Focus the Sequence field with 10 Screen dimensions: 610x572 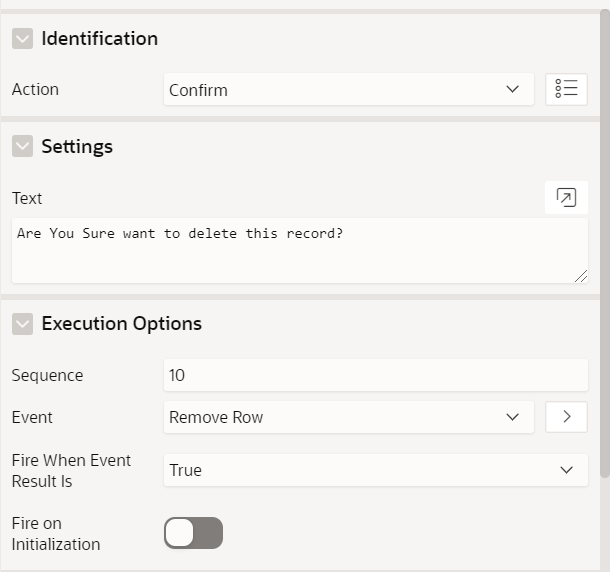376,375
